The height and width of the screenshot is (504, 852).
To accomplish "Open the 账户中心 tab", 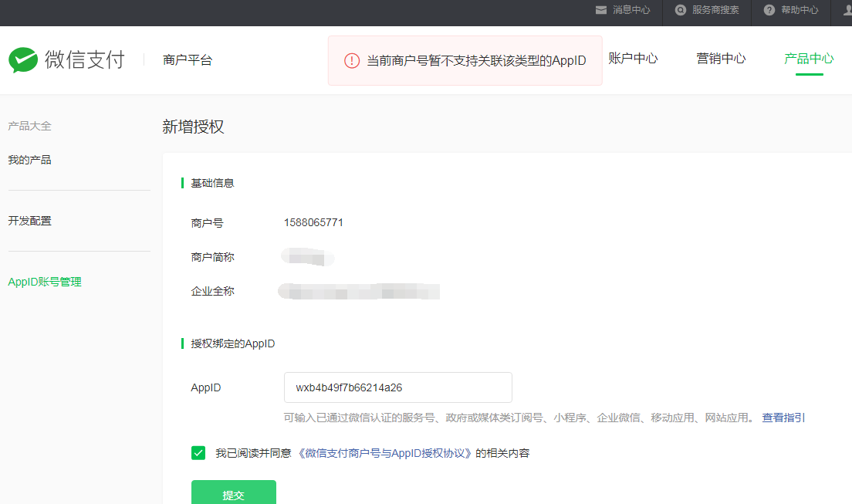I will (x=633, y=58).
